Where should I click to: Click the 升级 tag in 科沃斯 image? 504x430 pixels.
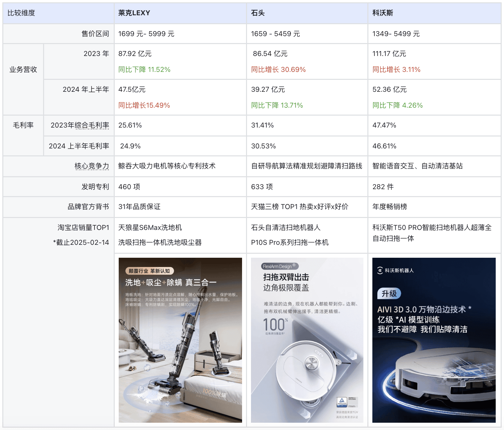click(389, 294)
